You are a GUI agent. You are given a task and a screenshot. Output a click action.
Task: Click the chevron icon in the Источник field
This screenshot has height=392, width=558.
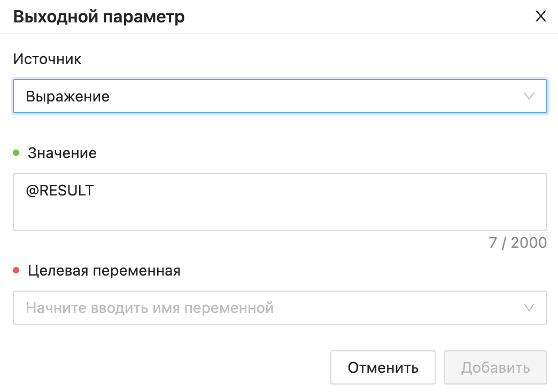529,96
